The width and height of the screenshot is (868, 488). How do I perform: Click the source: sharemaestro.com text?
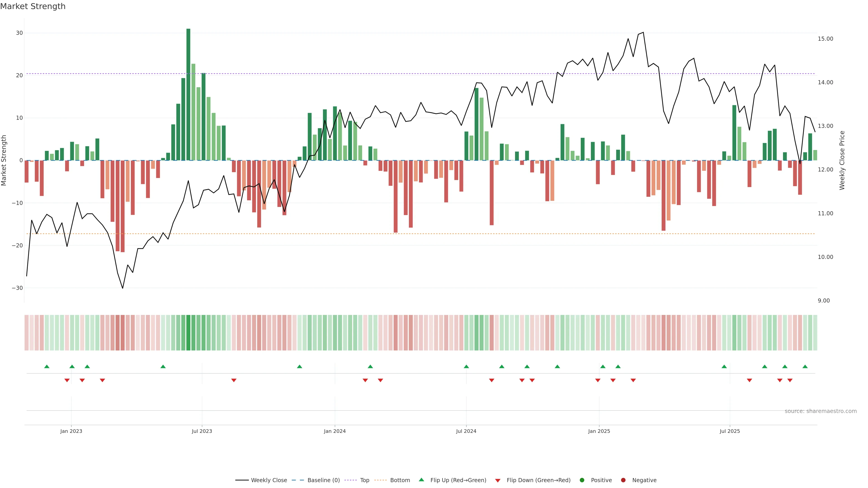click(x=821, y=411)
